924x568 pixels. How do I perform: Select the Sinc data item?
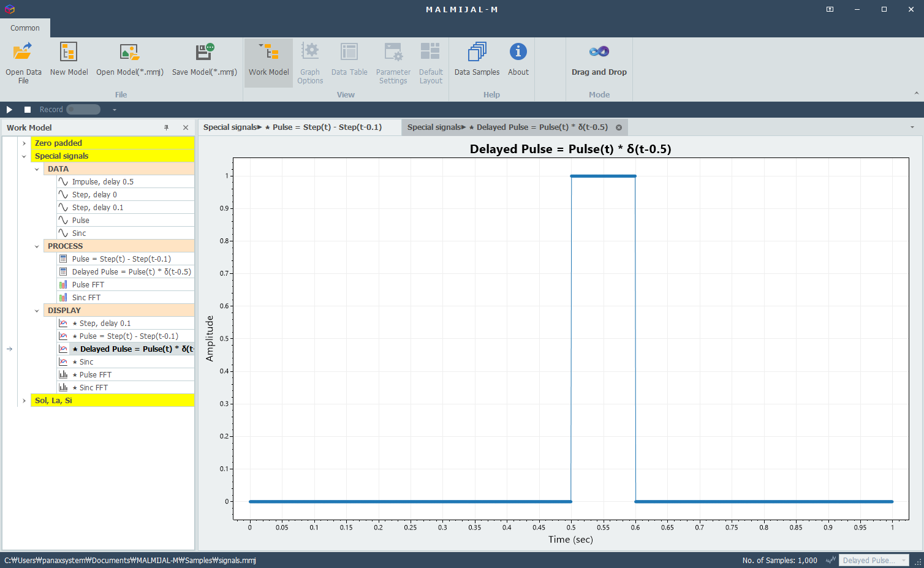click(x=126, y=233)
